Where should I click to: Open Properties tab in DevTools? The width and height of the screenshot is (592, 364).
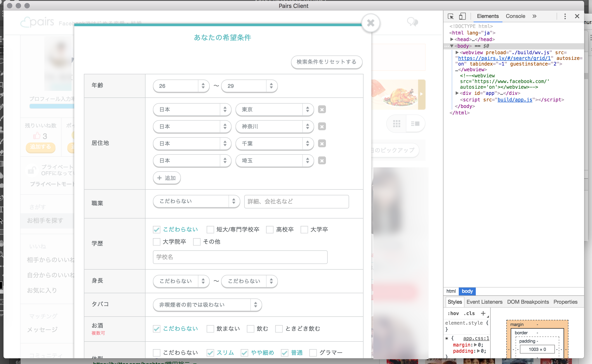point(565,302)
